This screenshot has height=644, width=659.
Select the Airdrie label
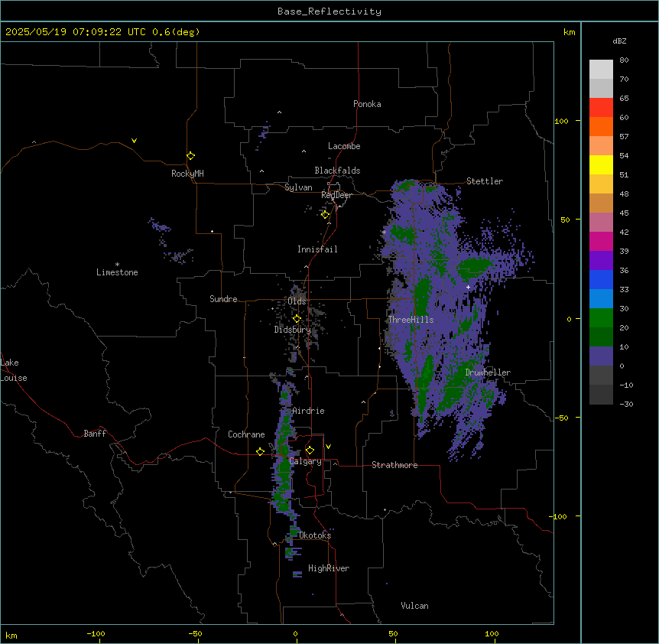[x=308, y=411]
